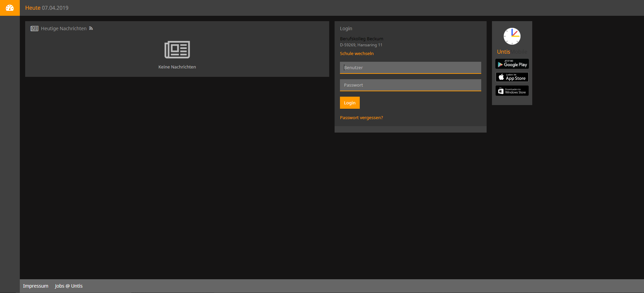Open the Windows Store download badge
Screen dimensions: 644x293
[x=512, y=91]
